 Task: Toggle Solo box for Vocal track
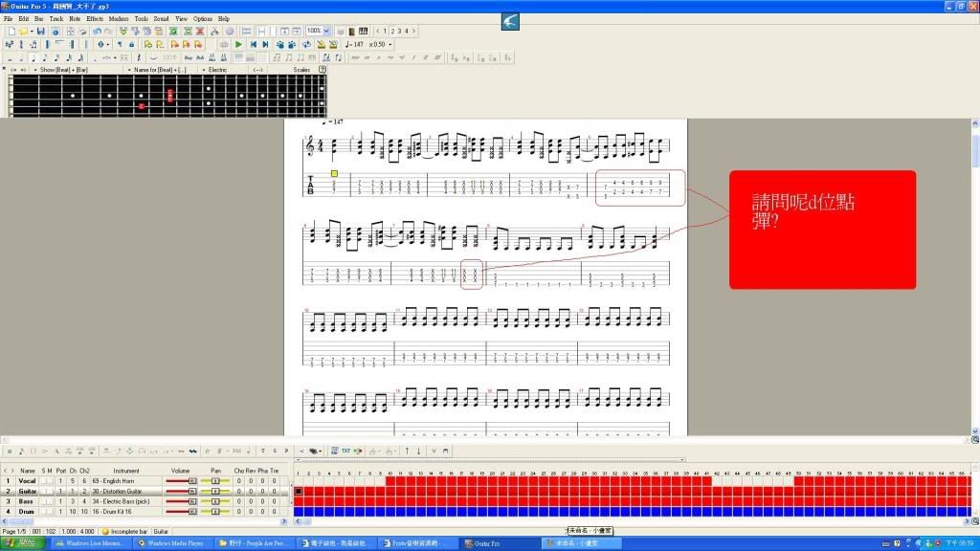click(43, 481)
